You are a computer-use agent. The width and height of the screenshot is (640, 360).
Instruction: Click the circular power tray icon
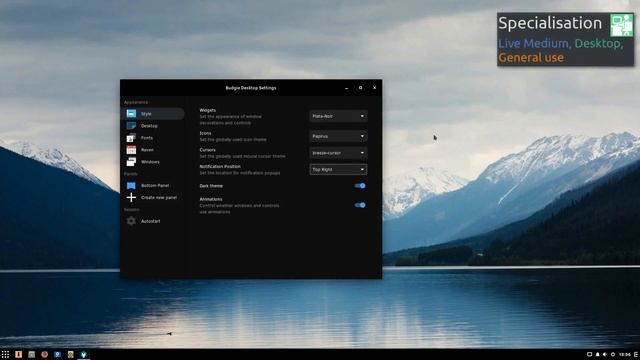point(613,354)
